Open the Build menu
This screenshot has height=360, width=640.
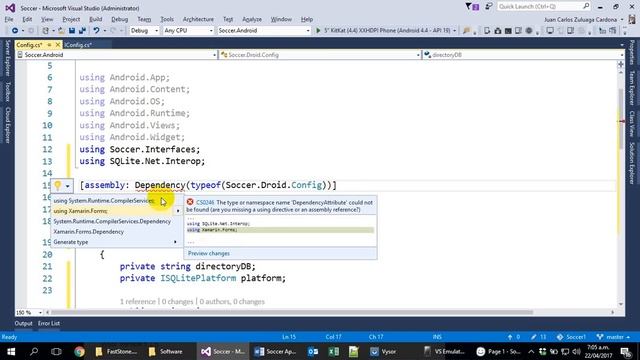click(x=96, y=19)
